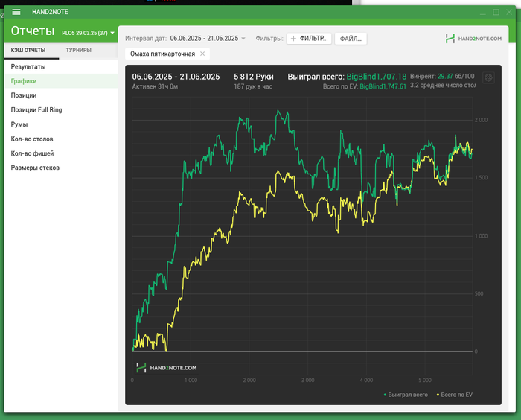Open Румы report

pyautogui.click(x=61, y=124)
